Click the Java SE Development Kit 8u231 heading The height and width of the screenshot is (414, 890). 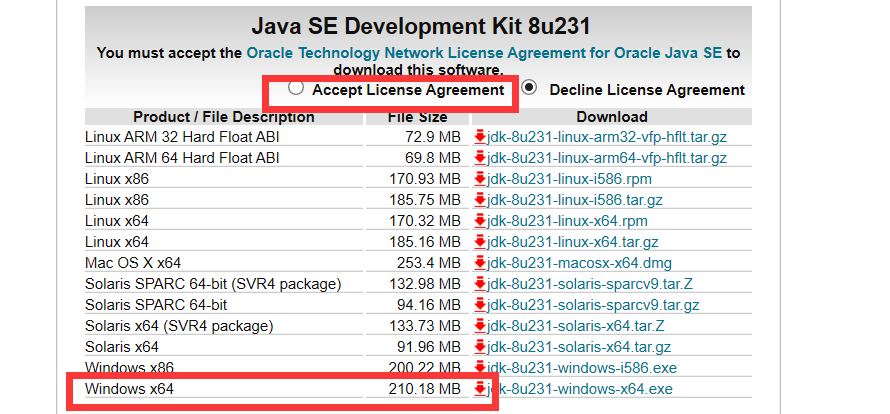[421, 26]
